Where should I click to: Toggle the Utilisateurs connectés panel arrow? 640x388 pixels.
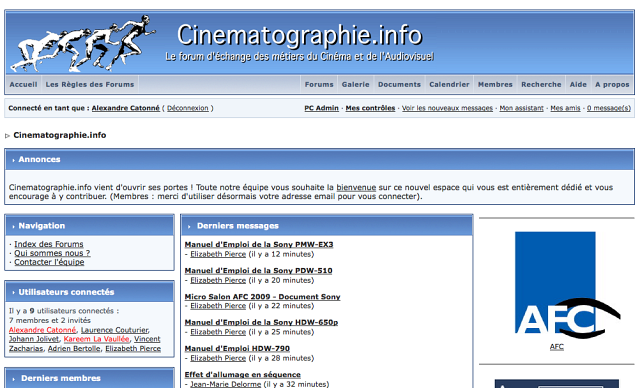coord(13,293)
